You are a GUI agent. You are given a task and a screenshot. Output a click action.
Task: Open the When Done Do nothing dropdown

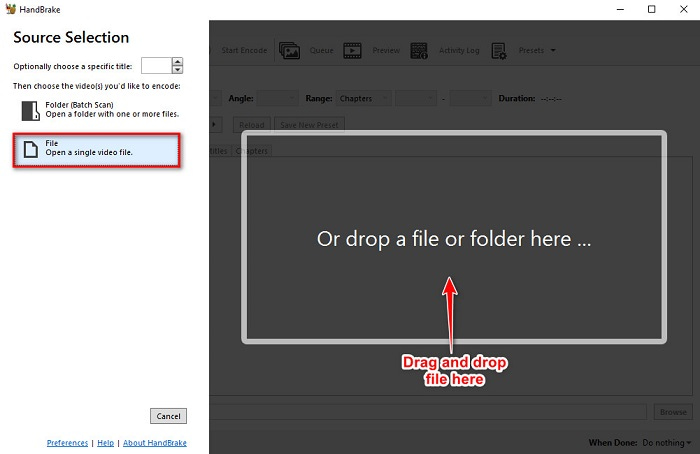point(667,443)
